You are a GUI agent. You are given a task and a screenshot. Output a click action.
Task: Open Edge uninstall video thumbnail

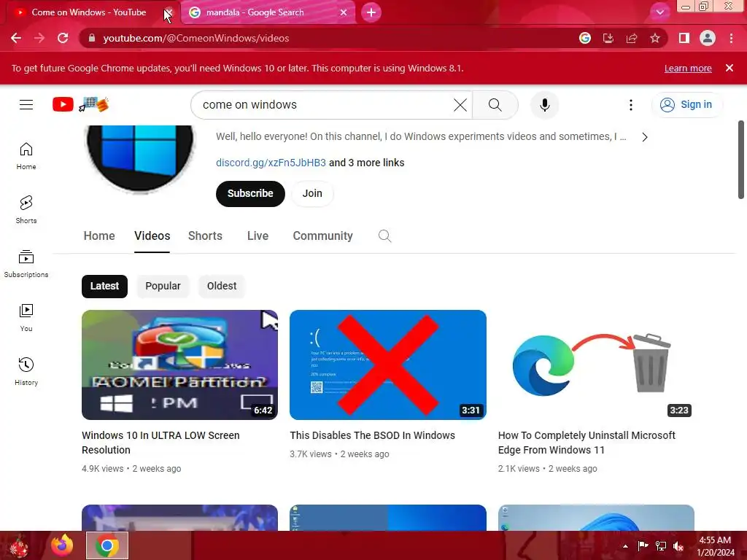pos(596,365)
